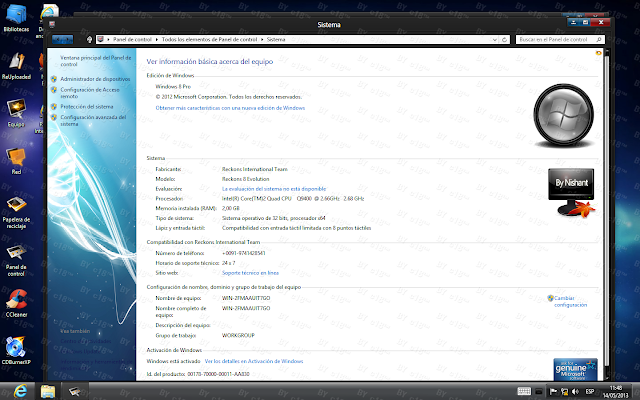Select the Red network desktop icon
The height and width of the screenshot is (400, 640).
(16, 161)
